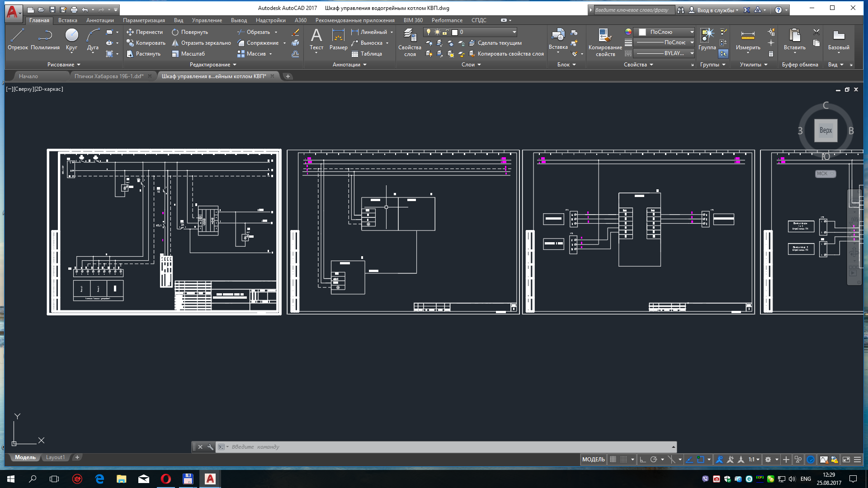Toggle isometric drafting in status bar
868x488 pixels.
click(672, 460)
